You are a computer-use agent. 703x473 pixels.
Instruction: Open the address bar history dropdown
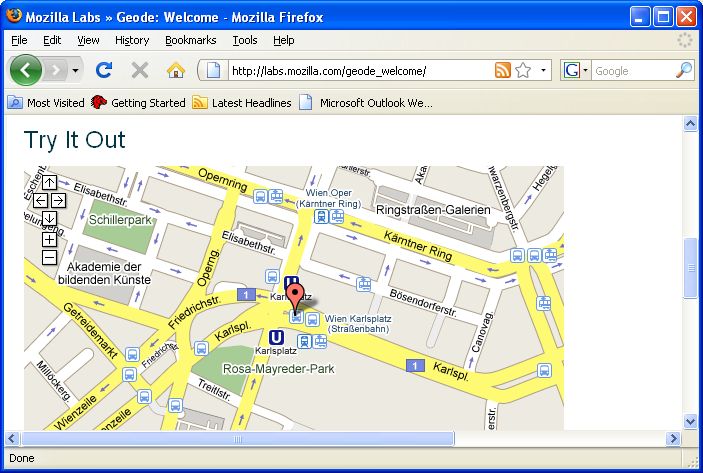(543, 70)
